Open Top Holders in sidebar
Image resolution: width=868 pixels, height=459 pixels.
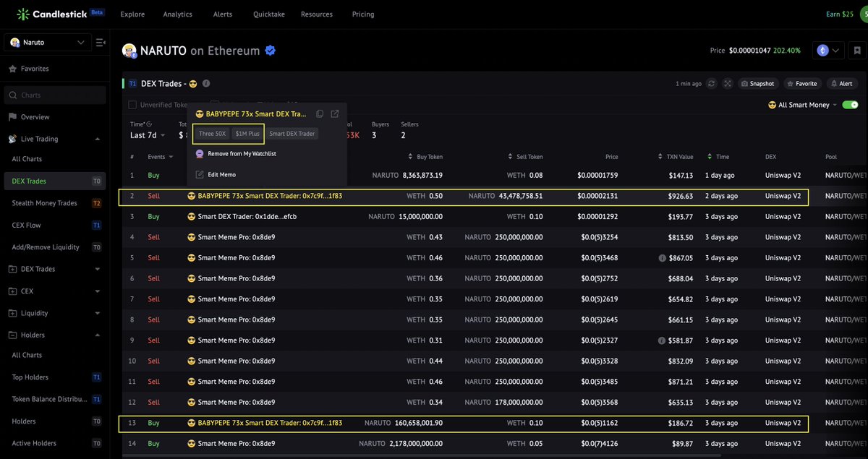[30, 377]
